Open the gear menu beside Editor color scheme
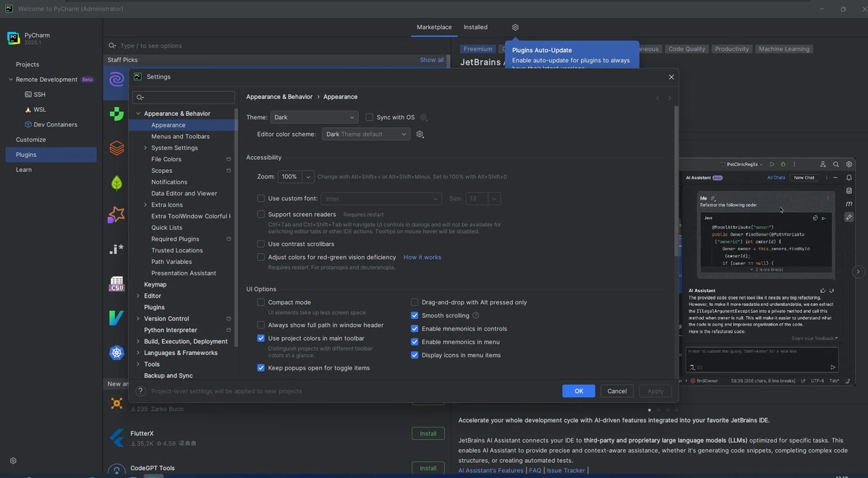Image resolution: width=868 pixels, height=478 pixels. [x=420, y=135]
